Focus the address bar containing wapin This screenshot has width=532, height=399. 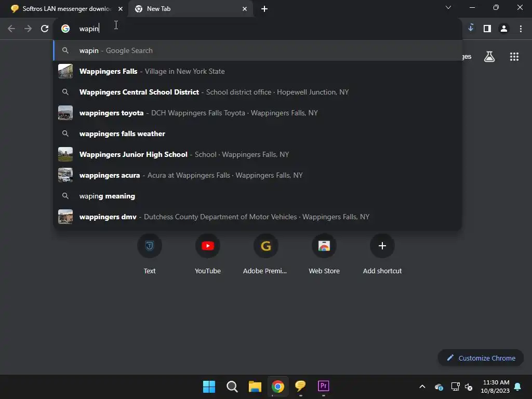point(258,29)
